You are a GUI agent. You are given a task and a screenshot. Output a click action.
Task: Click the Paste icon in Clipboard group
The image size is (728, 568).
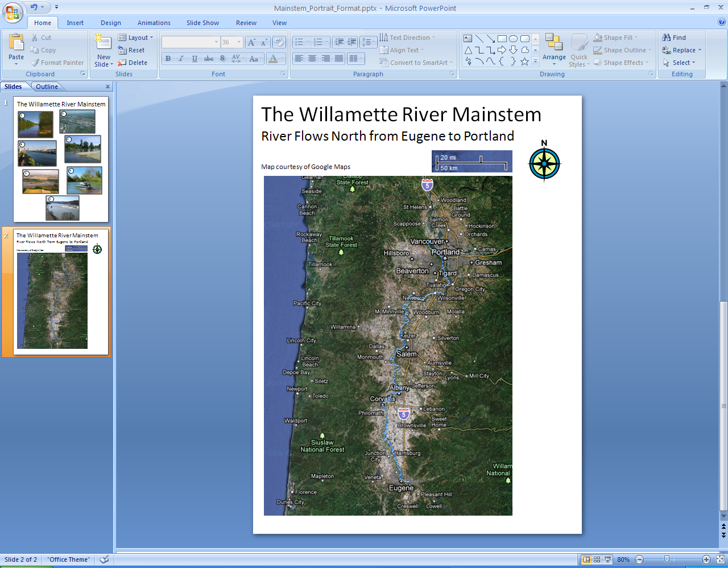point(16,43)
